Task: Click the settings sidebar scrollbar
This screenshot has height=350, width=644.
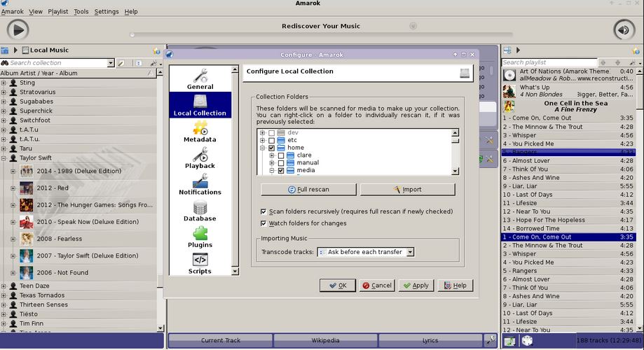Action: pyautogui.click(x=235, y=170)
